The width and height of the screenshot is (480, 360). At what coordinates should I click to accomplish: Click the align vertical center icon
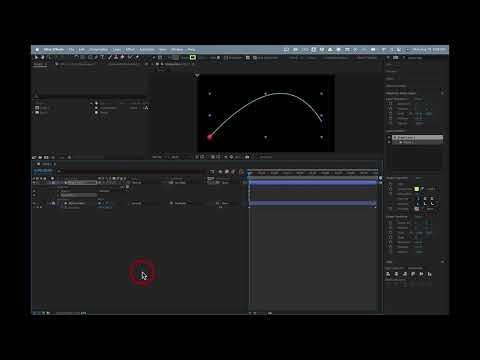(421, 274)
